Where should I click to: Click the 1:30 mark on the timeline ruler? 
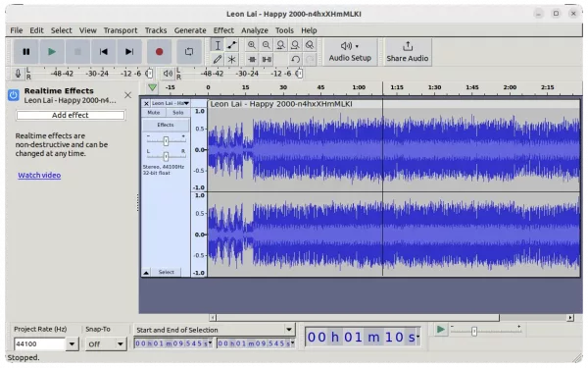point(434,87)
